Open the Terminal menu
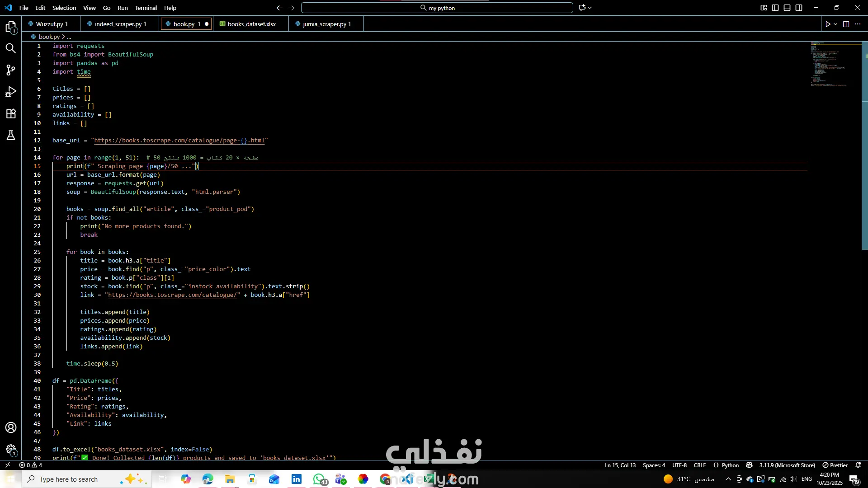 coord(146,8)
